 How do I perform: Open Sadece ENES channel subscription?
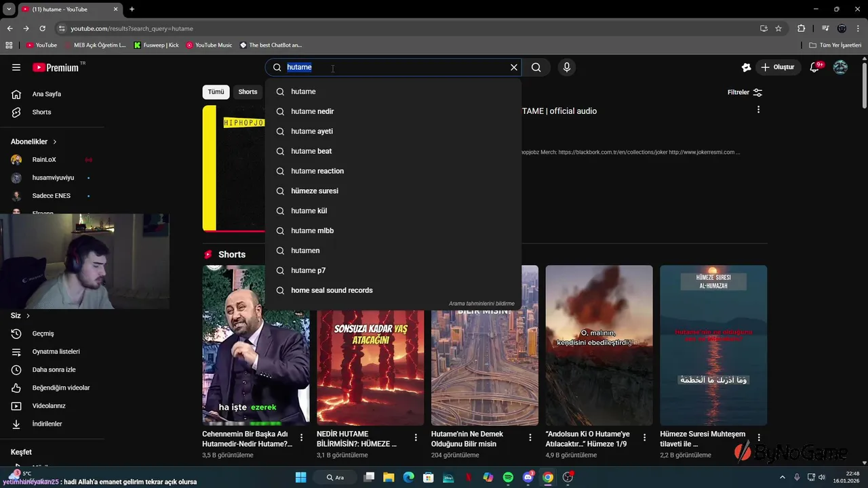[x=52, y=196]
